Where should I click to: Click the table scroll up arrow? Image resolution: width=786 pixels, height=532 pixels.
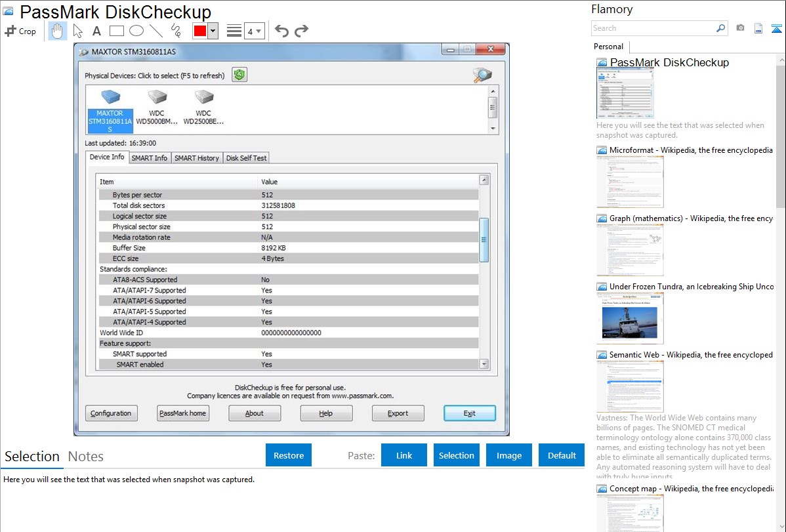484,180
